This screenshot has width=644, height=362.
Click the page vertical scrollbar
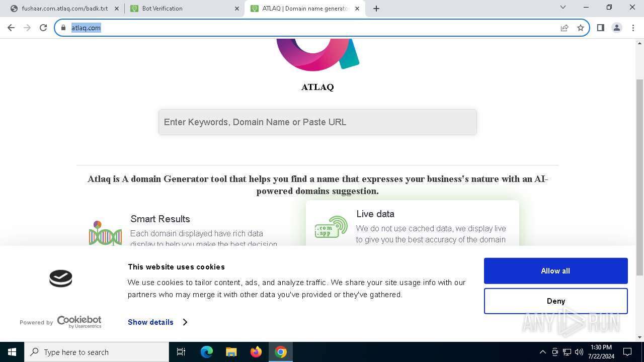tap(639, 177)
